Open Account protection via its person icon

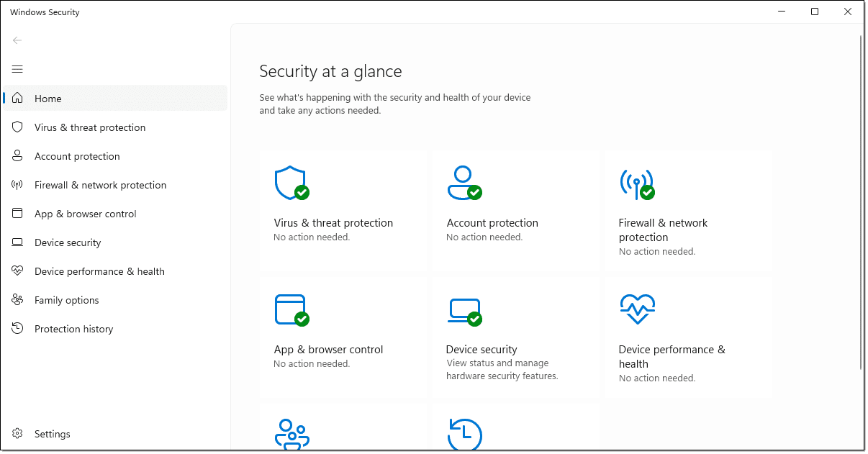[464, 182]
